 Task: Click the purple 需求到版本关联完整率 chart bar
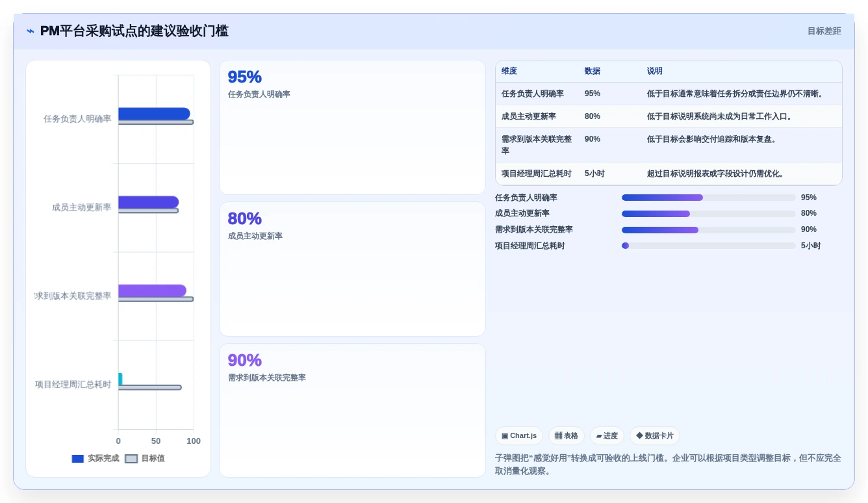[x=152, y=290]
